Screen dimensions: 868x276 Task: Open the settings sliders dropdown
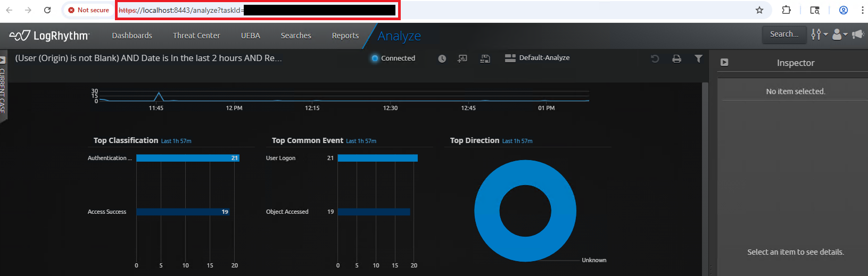819,35
